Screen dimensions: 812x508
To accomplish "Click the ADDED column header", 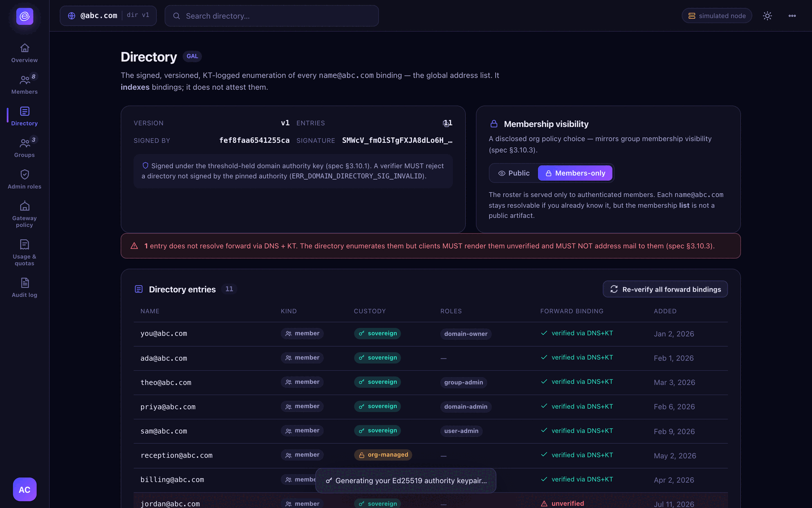I will (x=665, y=312).
